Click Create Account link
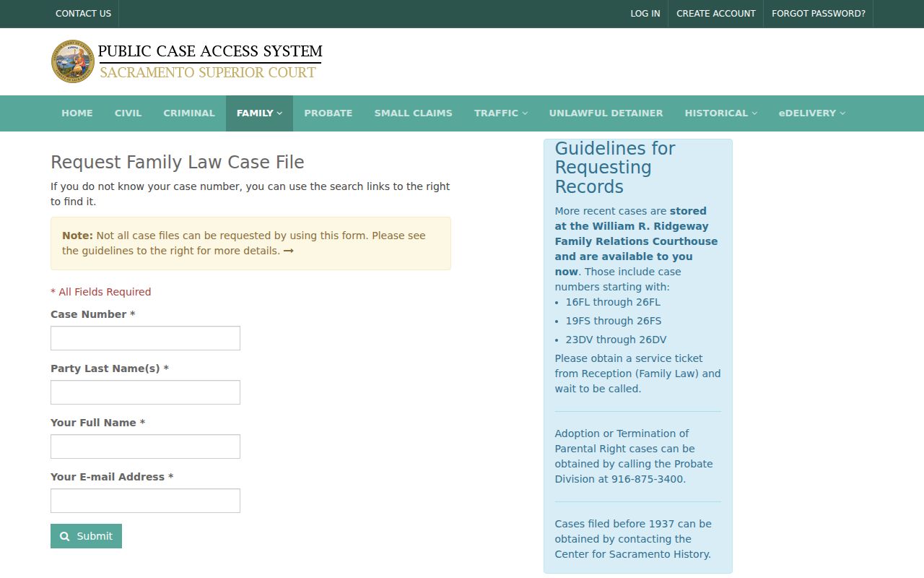The image size is (924, 578). [x=716, y=14]
